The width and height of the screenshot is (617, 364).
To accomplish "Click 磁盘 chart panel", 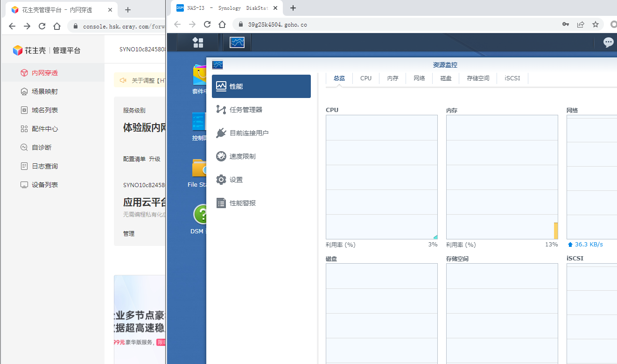I will click(x=382, y=314).
